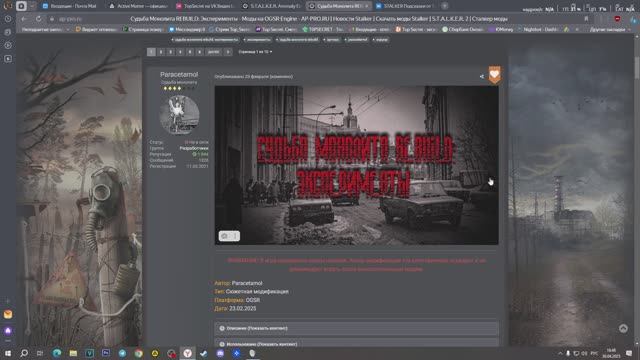Go to page 2 of the topic
Image resolution: width=640 pixels, height=360 pixels.
point(161,52)
